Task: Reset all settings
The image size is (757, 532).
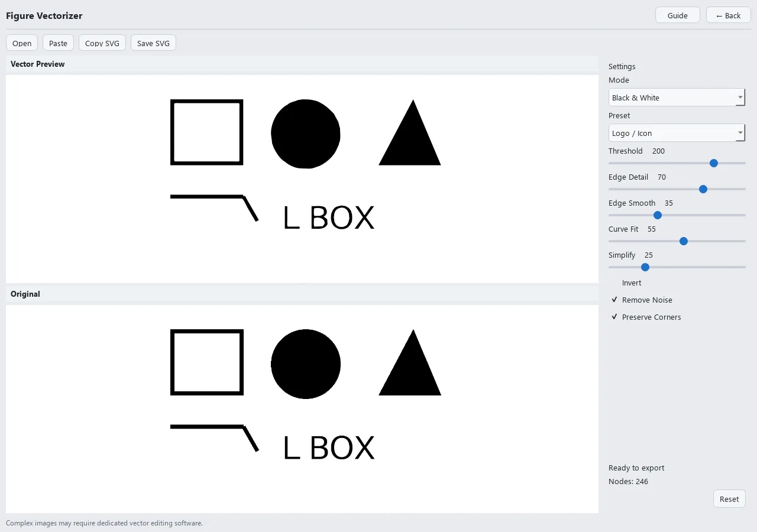Action: tap(729, 499)
